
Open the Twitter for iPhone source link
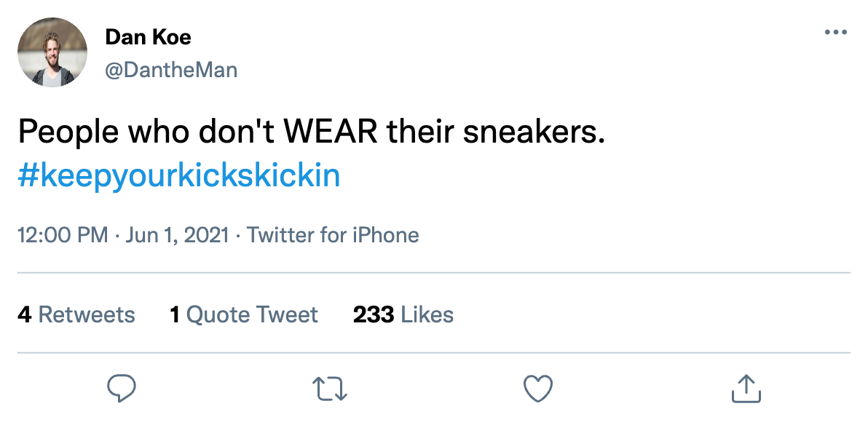(333, 235)
